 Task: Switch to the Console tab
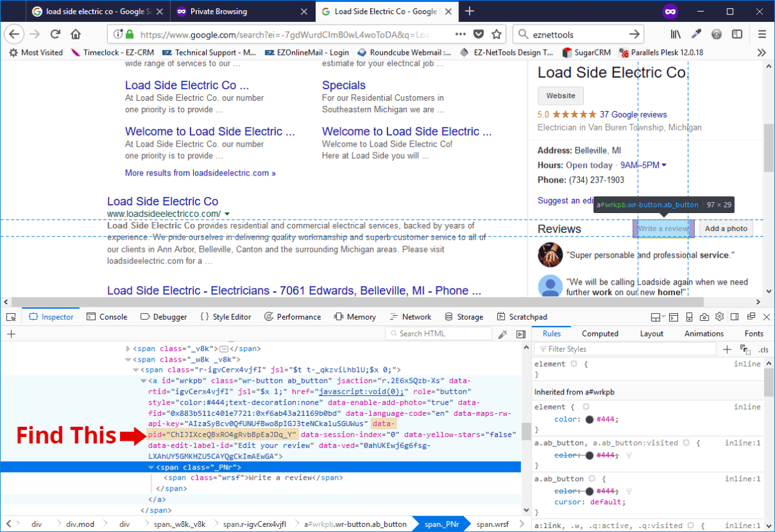point(107,317)
